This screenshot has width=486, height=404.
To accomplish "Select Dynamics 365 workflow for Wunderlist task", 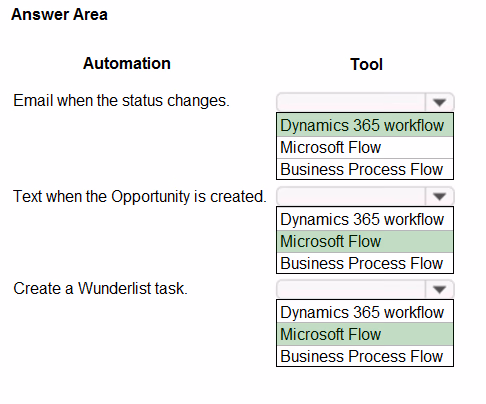I will coord(365,312).
